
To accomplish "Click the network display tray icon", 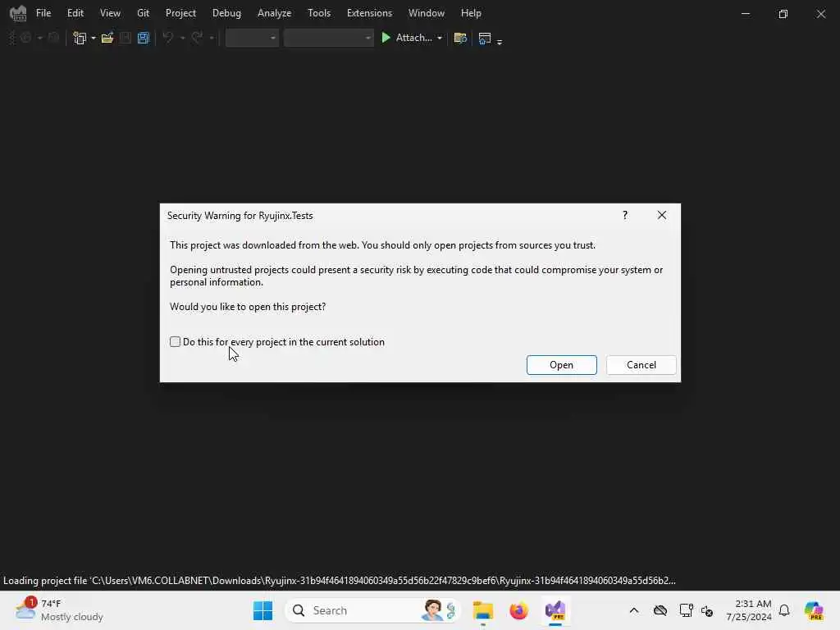I will (686, 610).
